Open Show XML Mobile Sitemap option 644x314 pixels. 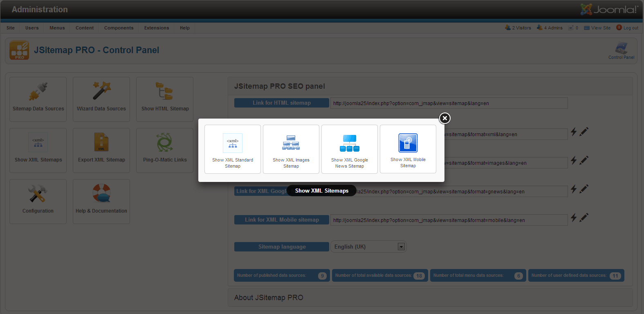pyautogui.click(x=408, y=149)
